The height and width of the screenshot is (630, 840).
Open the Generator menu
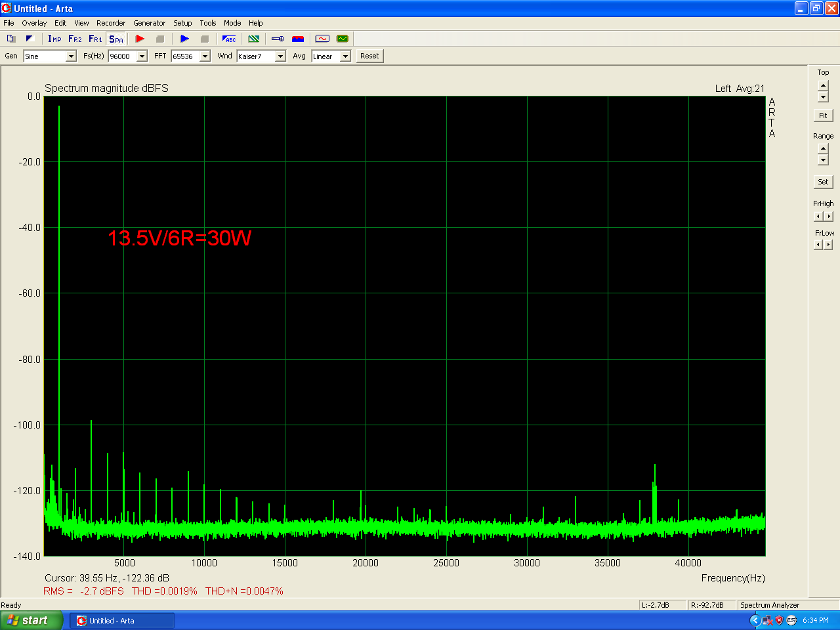click(150, 23)
